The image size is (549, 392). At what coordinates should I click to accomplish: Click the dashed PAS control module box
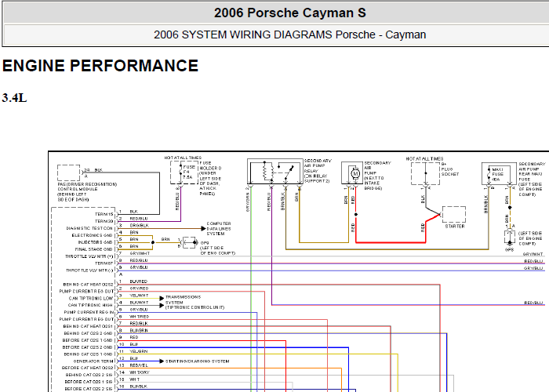click(69, 173)
